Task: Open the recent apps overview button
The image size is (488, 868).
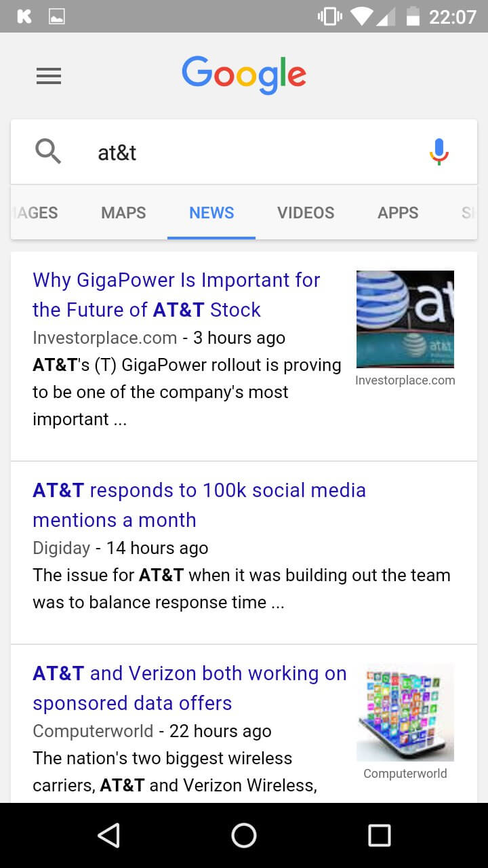Action: click(x=379, y=835)
